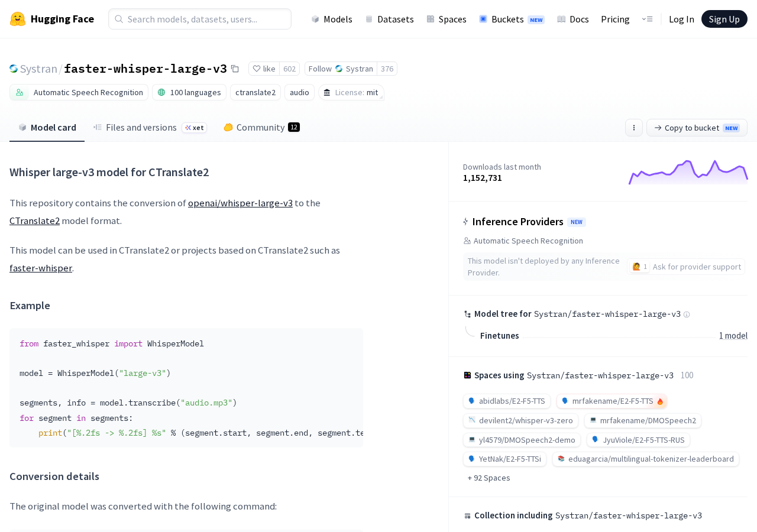This screenshot has height=532, width=757.
Task: Open the mrfakename/DMOSpeech2 space
Action: [643, 421]
